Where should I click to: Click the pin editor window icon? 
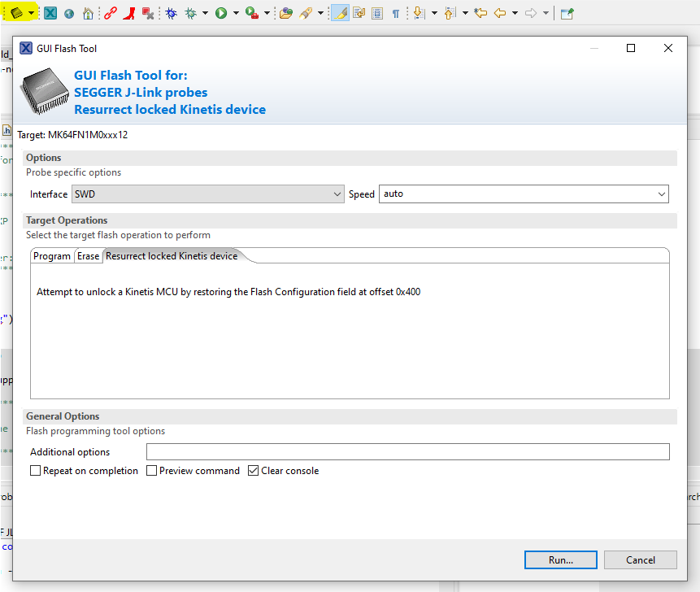(x=567, y=13)
